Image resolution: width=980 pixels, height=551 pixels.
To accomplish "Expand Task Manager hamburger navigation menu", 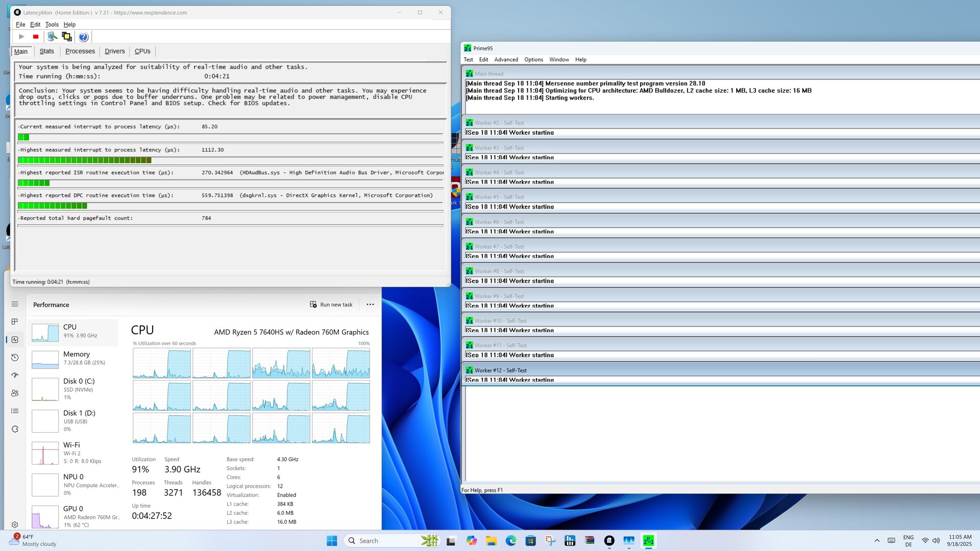I will 15,304.
